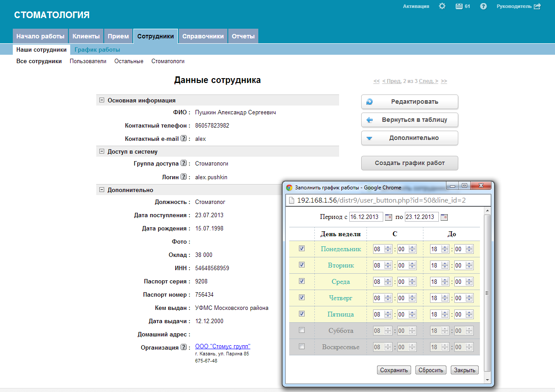This screenshot has height=392, width=555.
Task: Click the logout icon next to Руководитель
Action: pyautogui.click(x=537, y=7)
